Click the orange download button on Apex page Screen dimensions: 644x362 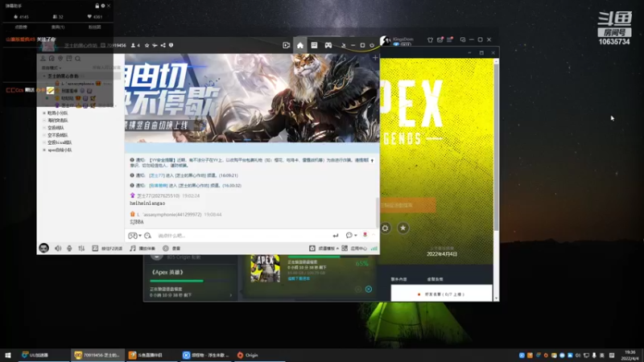coord(407,205)
